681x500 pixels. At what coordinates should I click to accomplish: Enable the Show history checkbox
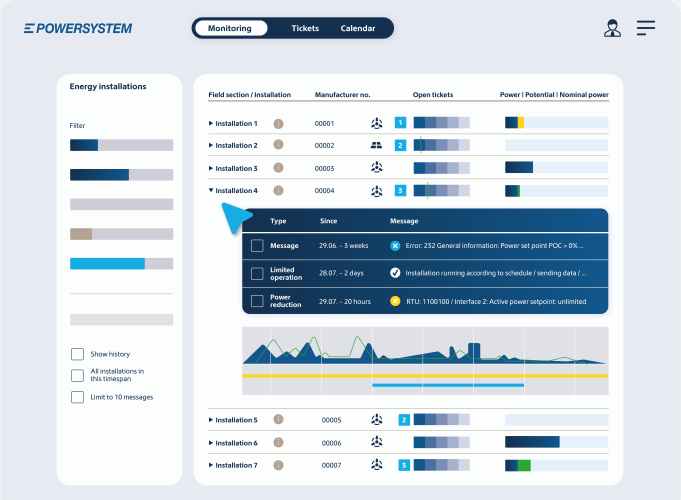coord(77,354)
